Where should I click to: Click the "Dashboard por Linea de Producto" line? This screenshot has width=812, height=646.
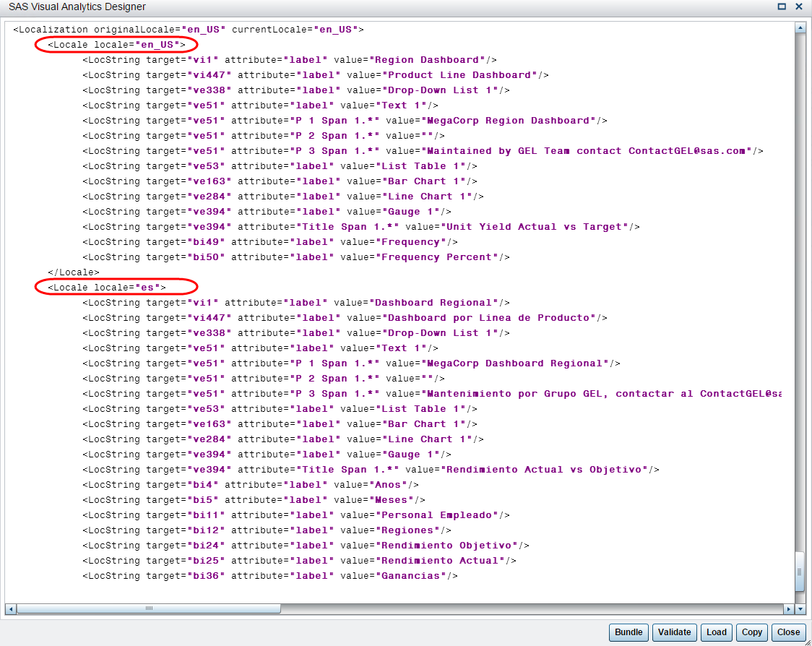345,318
